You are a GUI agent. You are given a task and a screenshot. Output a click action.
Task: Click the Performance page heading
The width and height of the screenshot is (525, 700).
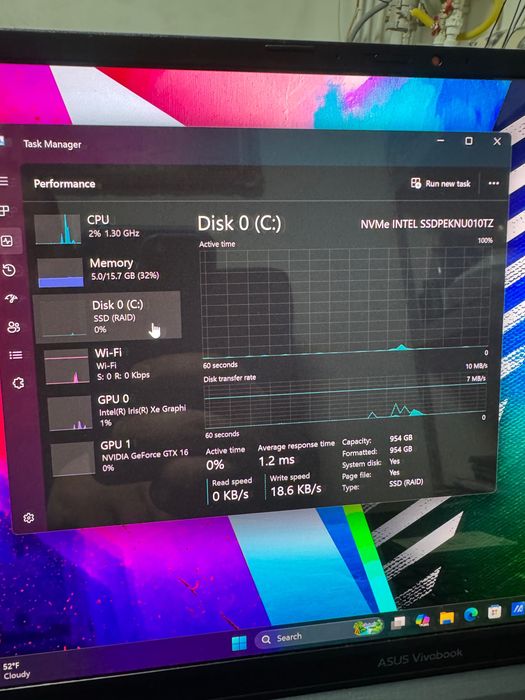pos(64,183)
